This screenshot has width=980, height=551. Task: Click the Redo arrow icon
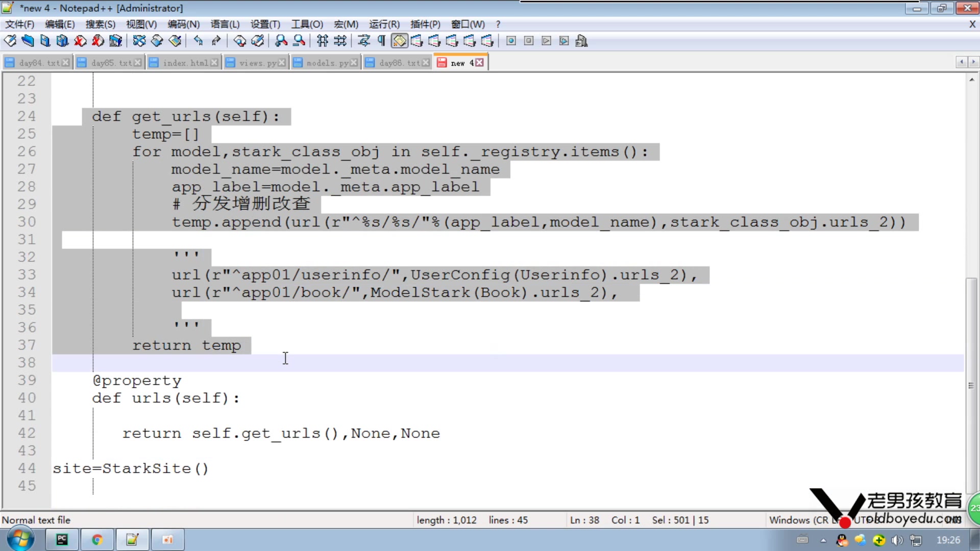(215, 41)
